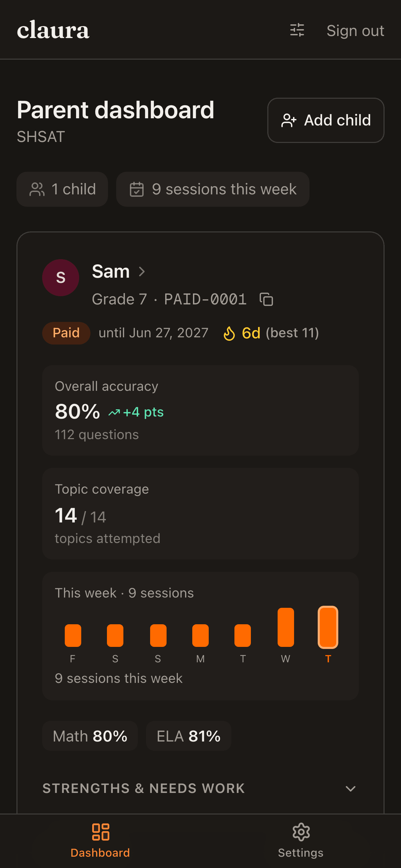Image resolution: width=401 pixels, height=868 pixels.
Task: Click the calendar icon in sessions chip
Action: [x=137, y=189]
